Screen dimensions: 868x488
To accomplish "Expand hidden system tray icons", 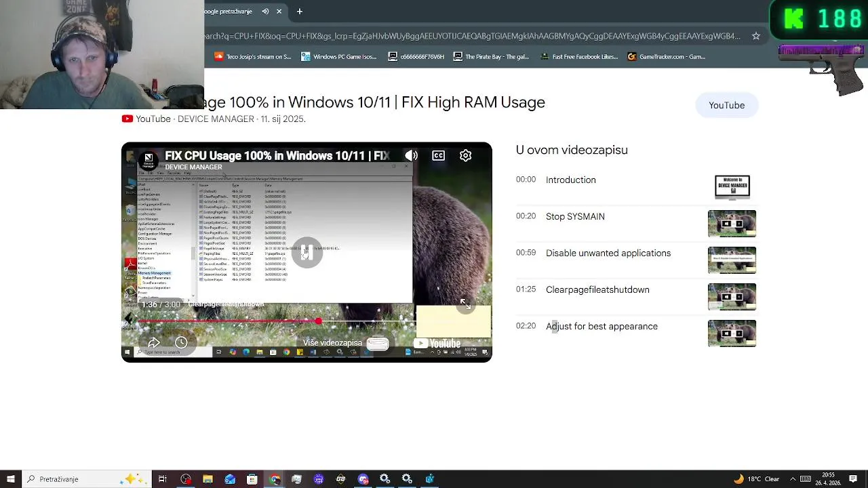I will click(x=793, y=479).
